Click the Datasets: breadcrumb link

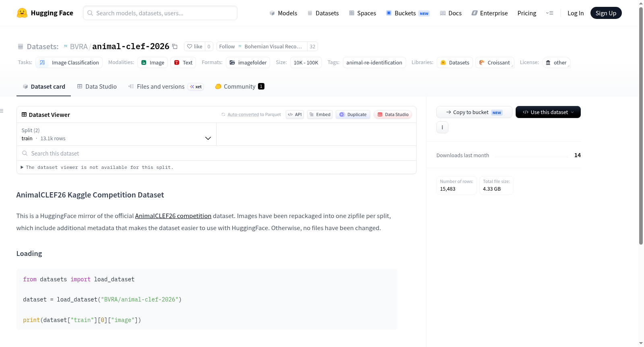pos(43,46)
